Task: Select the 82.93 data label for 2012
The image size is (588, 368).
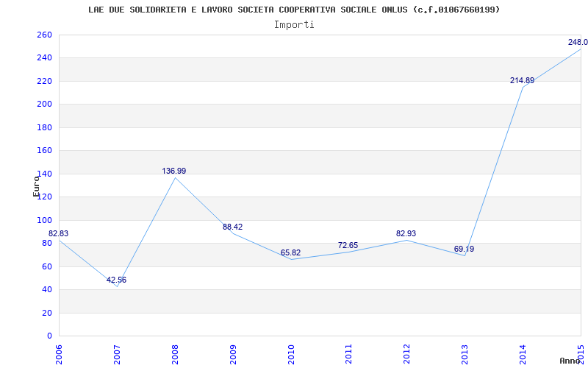Action: click(406, 233)
